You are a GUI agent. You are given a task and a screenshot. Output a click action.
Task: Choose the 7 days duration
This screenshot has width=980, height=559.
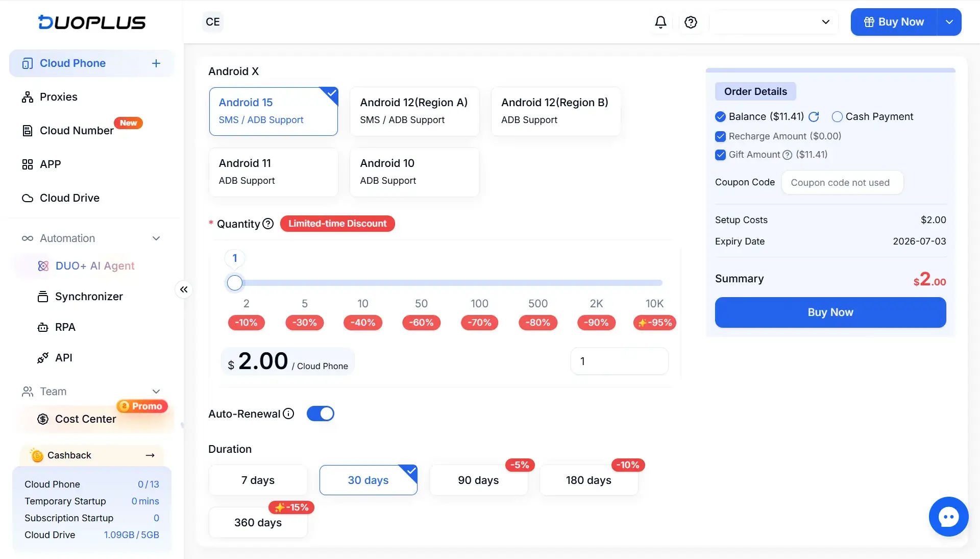pyautogui.click(x=258, y=480)
